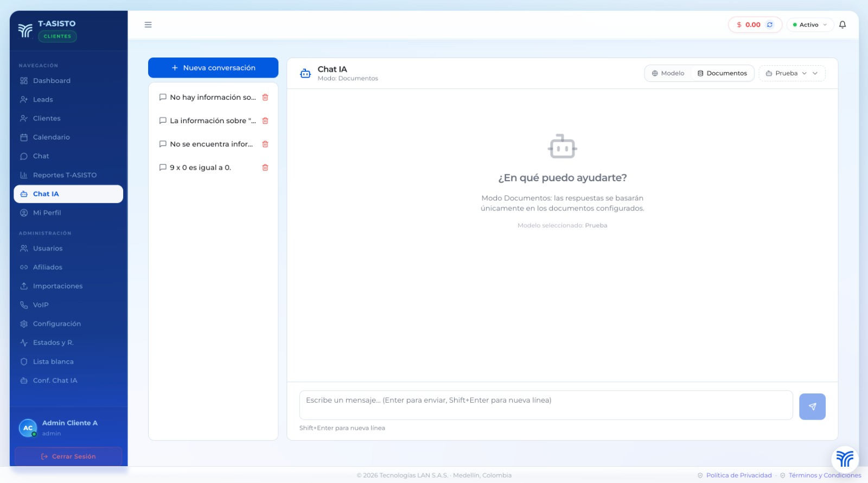Open the Política de Privacidad link
Image resolution: width=868 pixels, height=483 pixels.
point(738,475)
